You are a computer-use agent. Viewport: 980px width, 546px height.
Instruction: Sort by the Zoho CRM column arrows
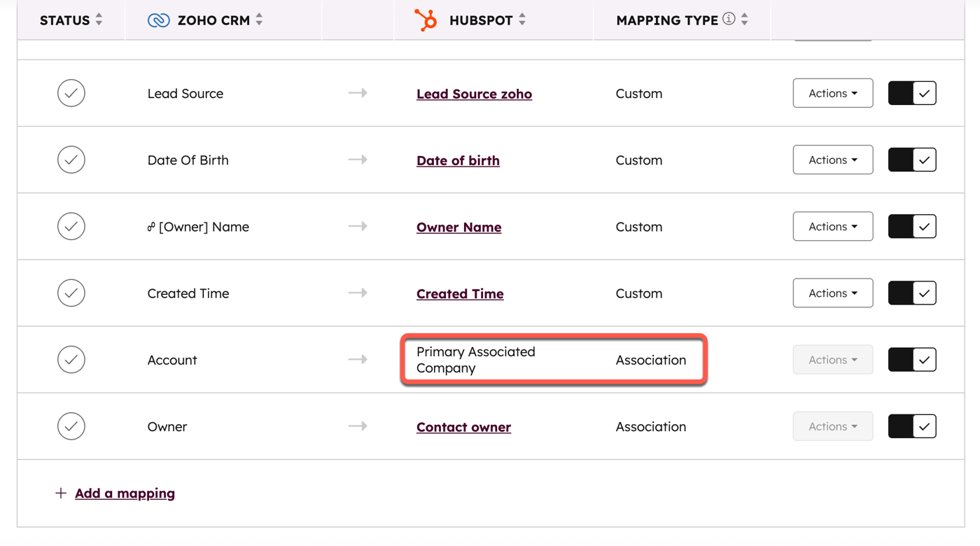(259, 20)
